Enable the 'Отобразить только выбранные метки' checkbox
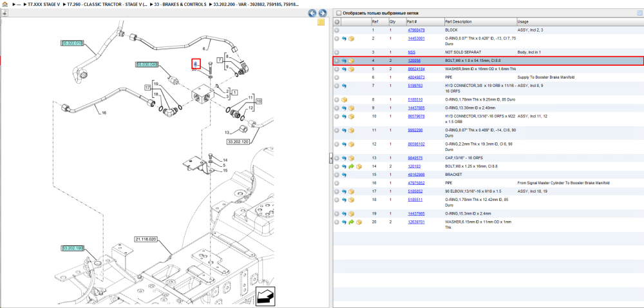Image resolution: width=644 pixels, height=308 pixels. (339, 13)
